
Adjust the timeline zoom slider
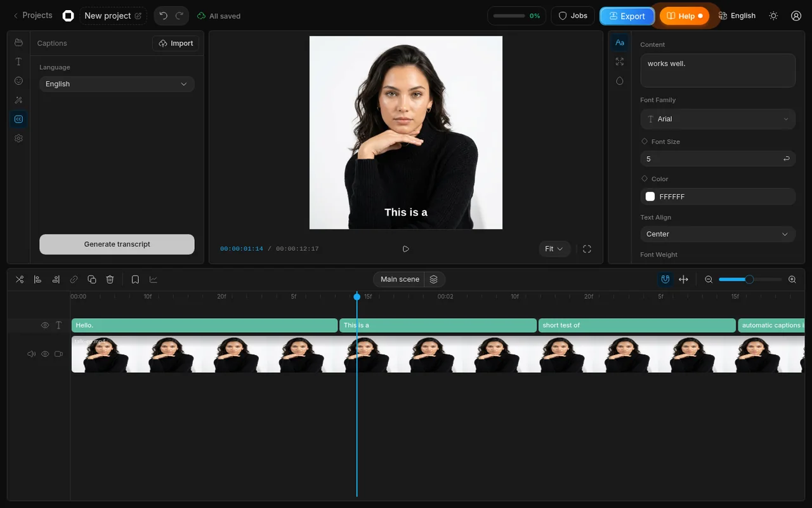tap(750, 279)
